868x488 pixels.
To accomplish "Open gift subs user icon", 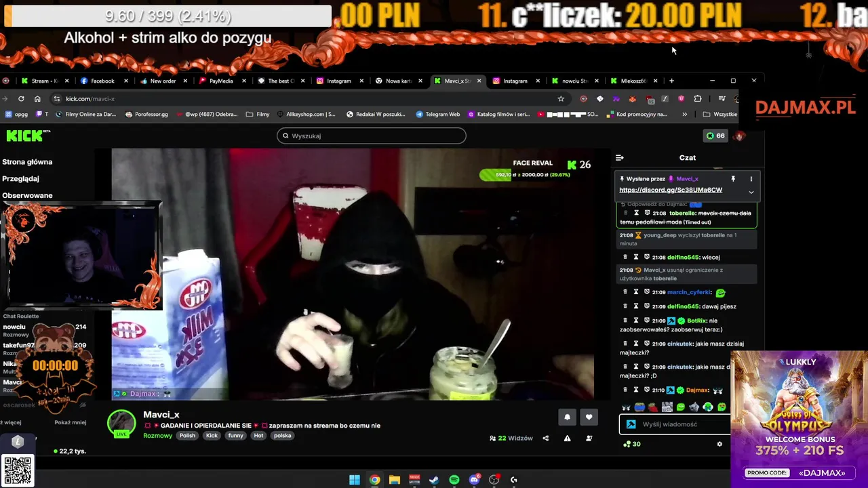I will [x=589, y=438].
